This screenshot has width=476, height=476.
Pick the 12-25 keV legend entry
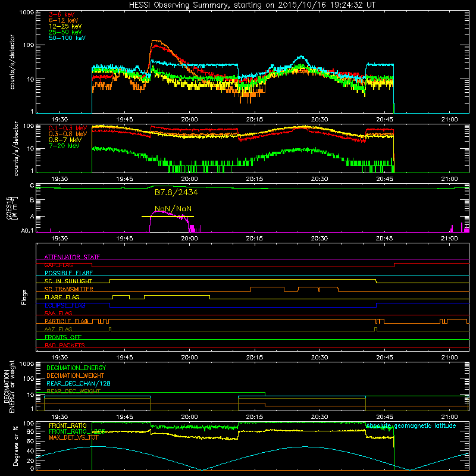[x=65, y=26]
